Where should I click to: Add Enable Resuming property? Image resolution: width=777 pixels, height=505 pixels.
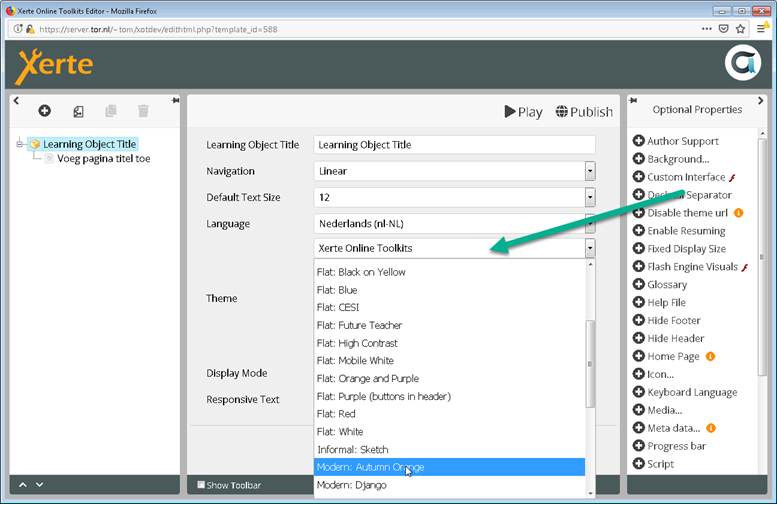tap(679, 231)
